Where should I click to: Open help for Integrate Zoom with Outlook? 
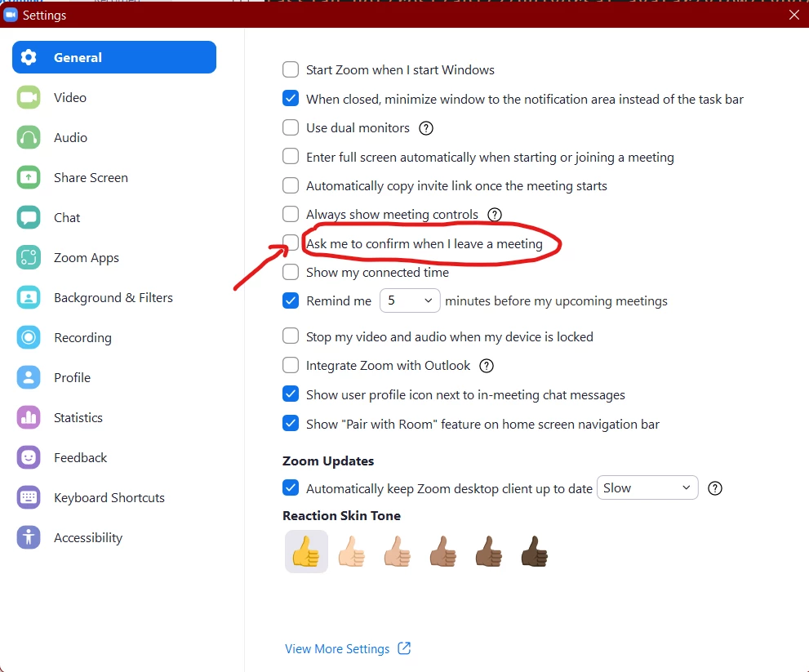tap(486, 366)
